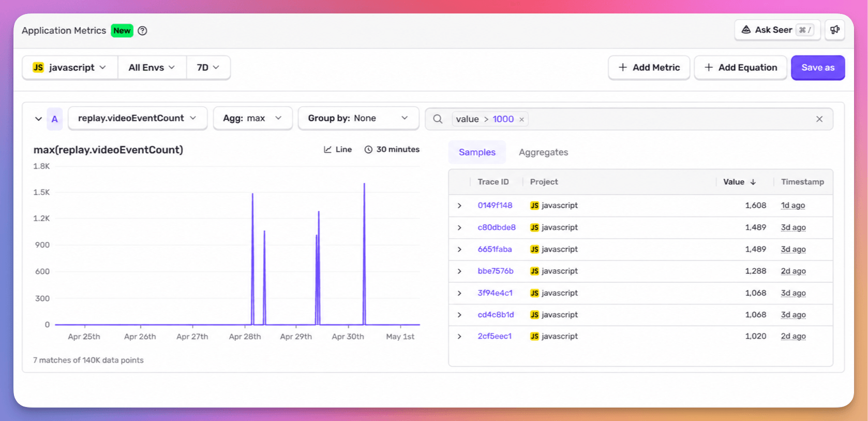This screenshot has height=421, width=868.
Task: Open the javascript project selector
Action: (x=70, y=67)
